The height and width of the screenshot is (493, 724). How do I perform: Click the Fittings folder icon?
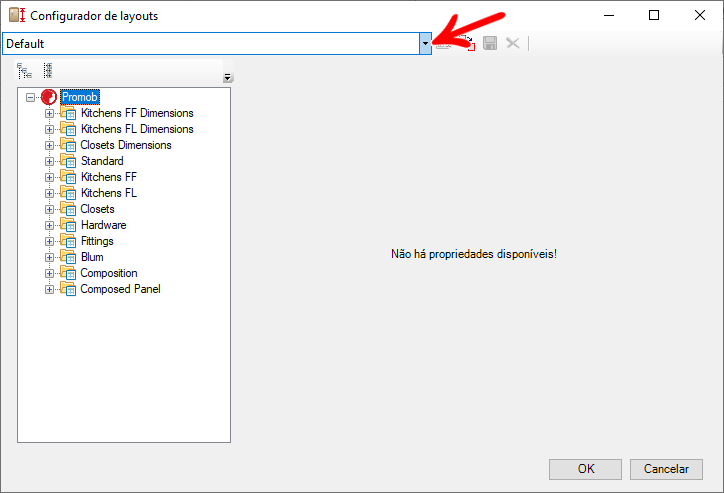(x=68, y=241)
